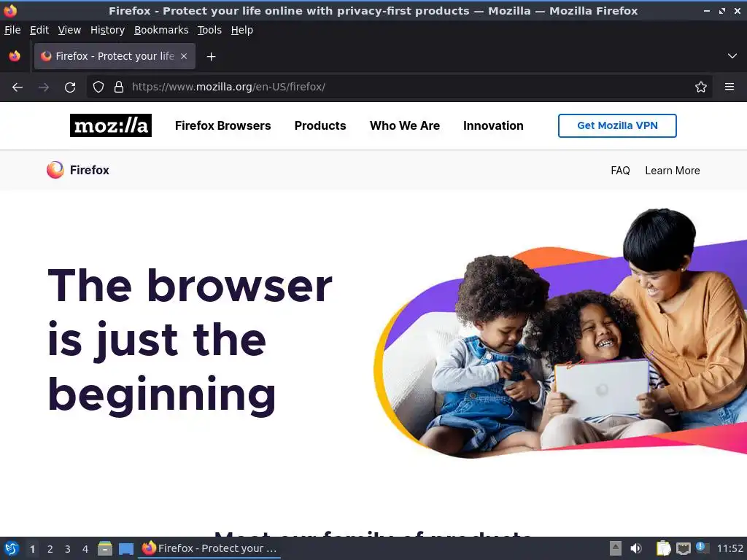
Task: Switch to virtual desktop 3
Action: [68, 549]
